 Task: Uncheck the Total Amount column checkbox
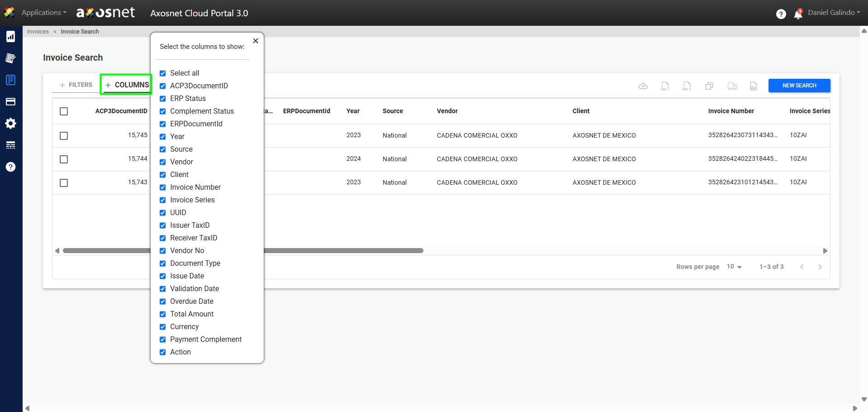(x=163, y=314)
